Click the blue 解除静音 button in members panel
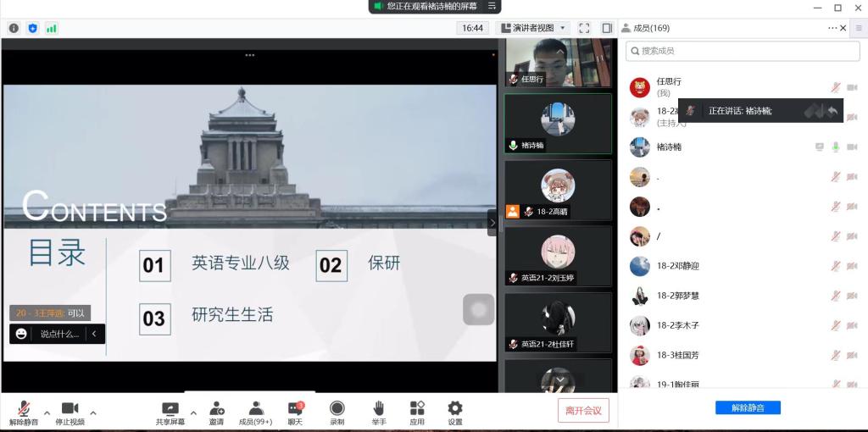Screen dimensions: 868x432 click(748, 407)
